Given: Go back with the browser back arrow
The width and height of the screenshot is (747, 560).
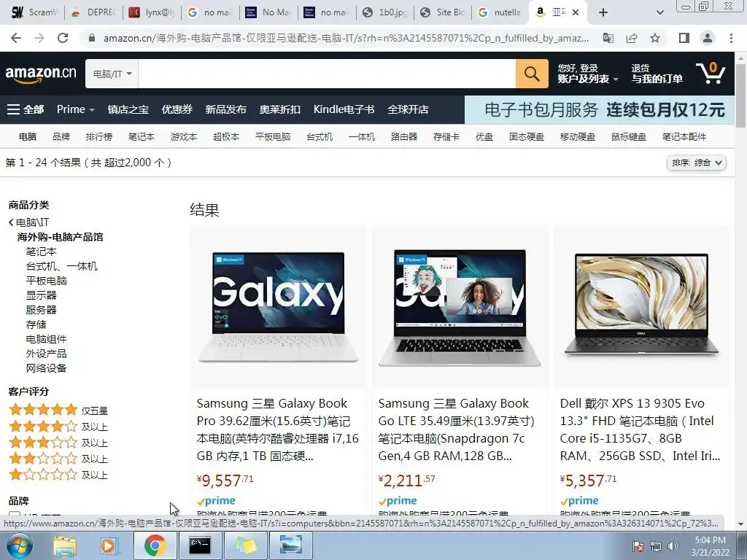Looking at the screenshot, I should pyautogui.click(x=16, y=38).
